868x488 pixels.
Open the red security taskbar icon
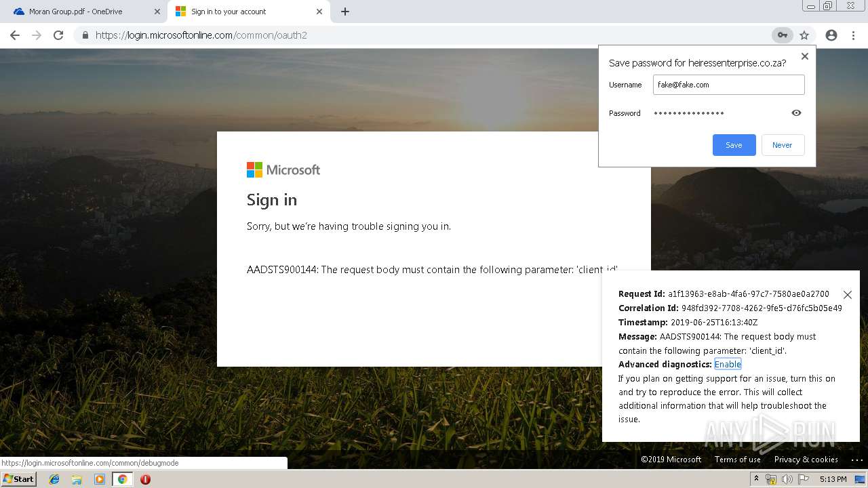[x=145, y=479]
